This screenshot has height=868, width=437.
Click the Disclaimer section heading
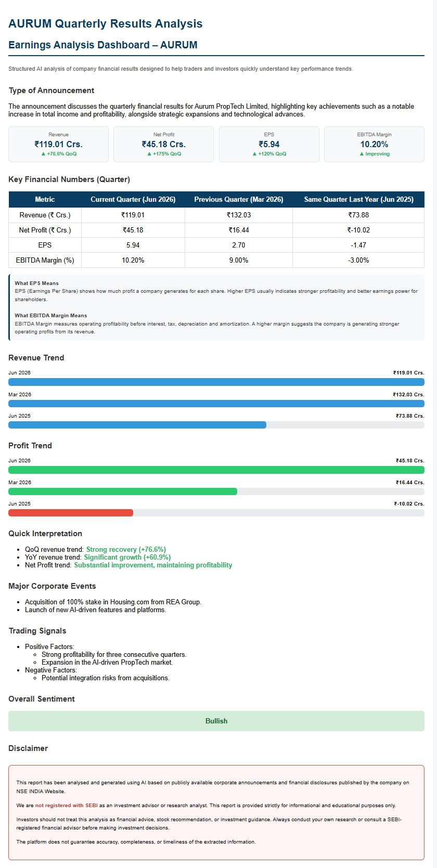pyautogui.click(x=28, y=748)
